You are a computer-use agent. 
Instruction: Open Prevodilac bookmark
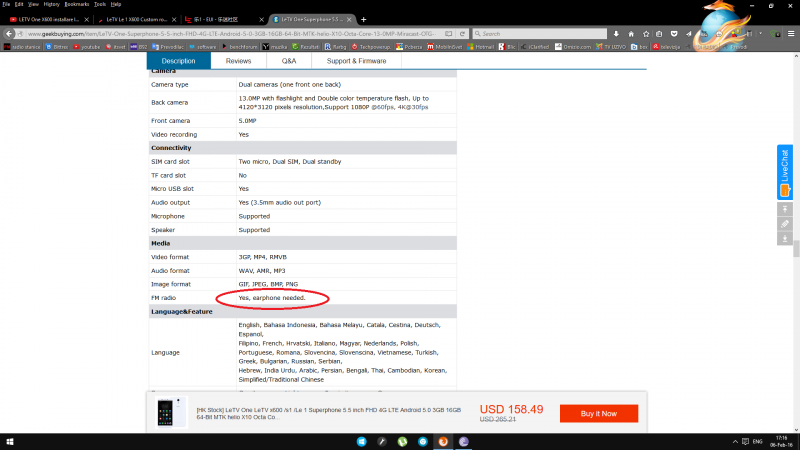tap(168, 47)
